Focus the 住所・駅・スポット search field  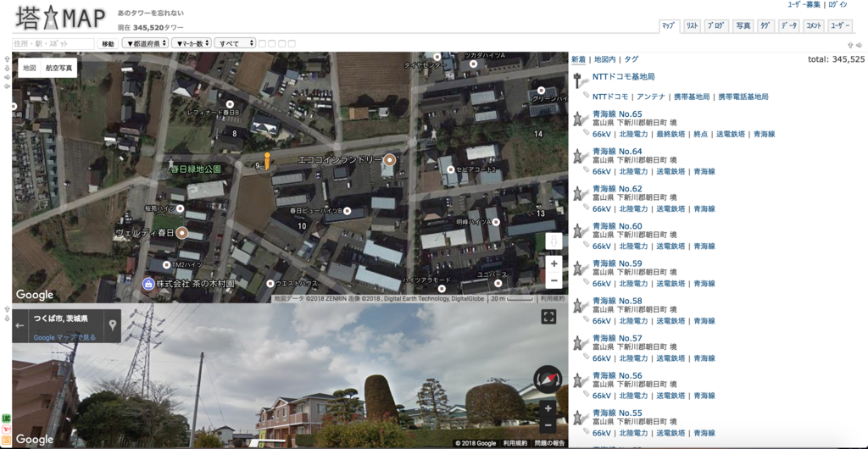53,44
